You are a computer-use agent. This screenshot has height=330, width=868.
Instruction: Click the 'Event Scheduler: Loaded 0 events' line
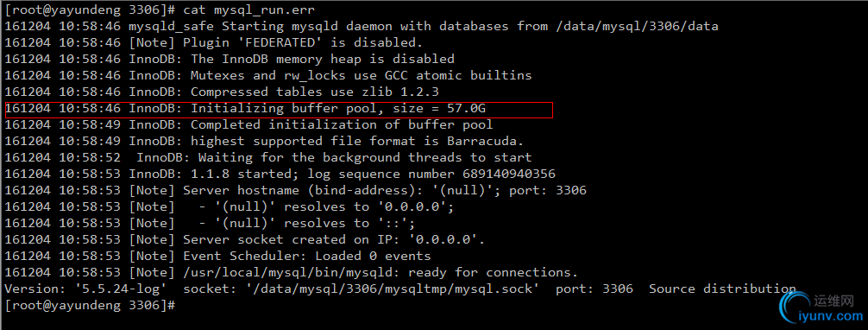pyautogui.click(x=217, y=257)
